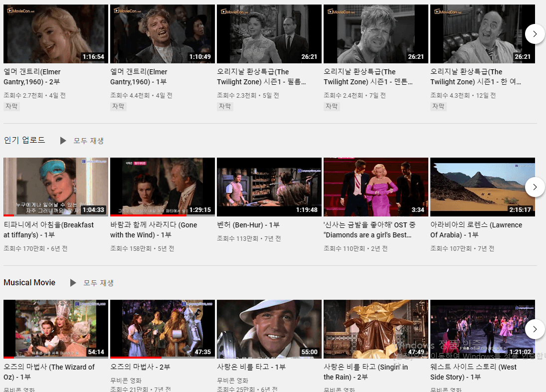Viewport: 546px width, 392px height.
Task: Open Singin' in the Rain 2부 thumbnail
Action: tap(376, 329)
